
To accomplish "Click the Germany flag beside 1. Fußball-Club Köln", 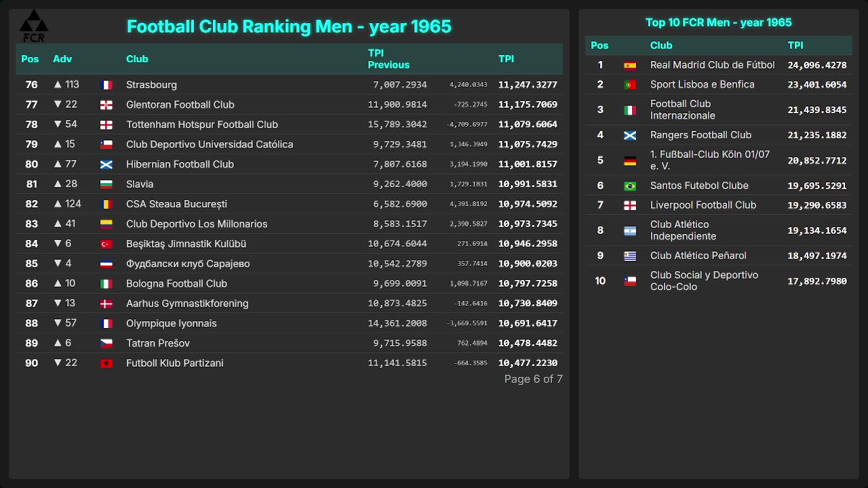I will pos(630,161).
